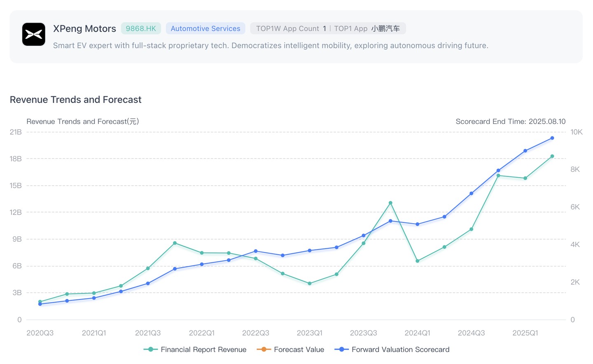The image size is (593, 364).
Task: Click the blue scorecard point at 2022Q3
Action: (256, 251)
